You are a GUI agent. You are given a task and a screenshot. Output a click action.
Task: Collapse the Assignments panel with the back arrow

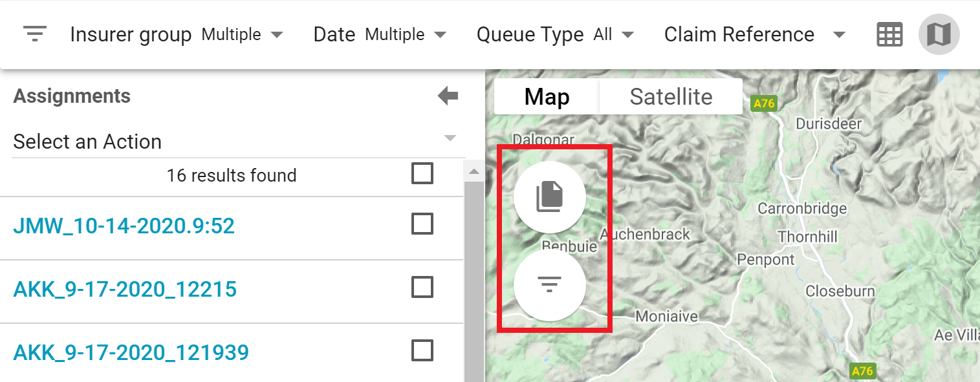[448, 96]
